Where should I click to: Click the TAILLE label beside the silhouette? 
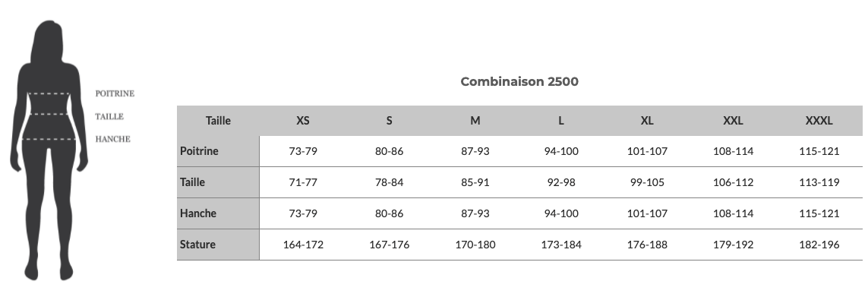tap(109, 116)
